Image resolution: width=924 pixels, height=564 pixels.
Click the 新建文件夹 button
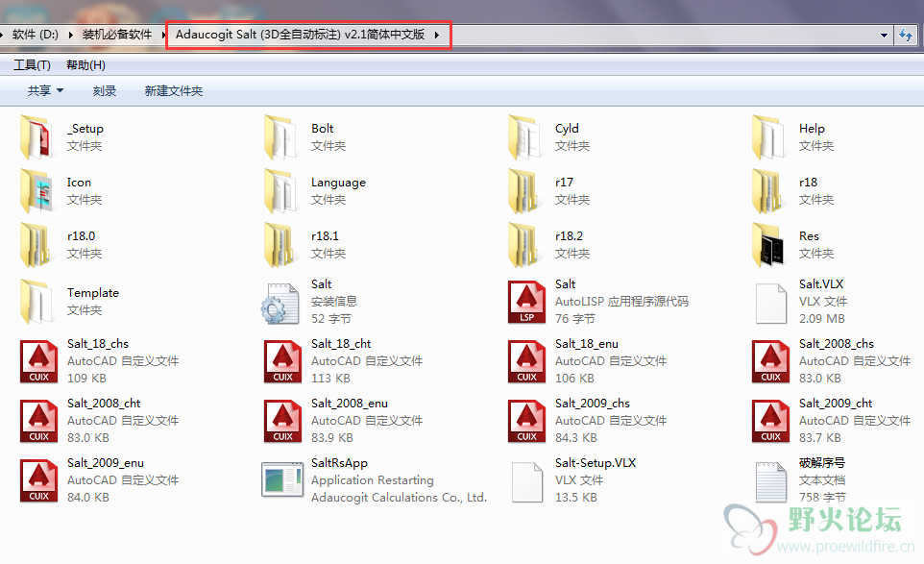pyautogui.click(x=174, y=90)
